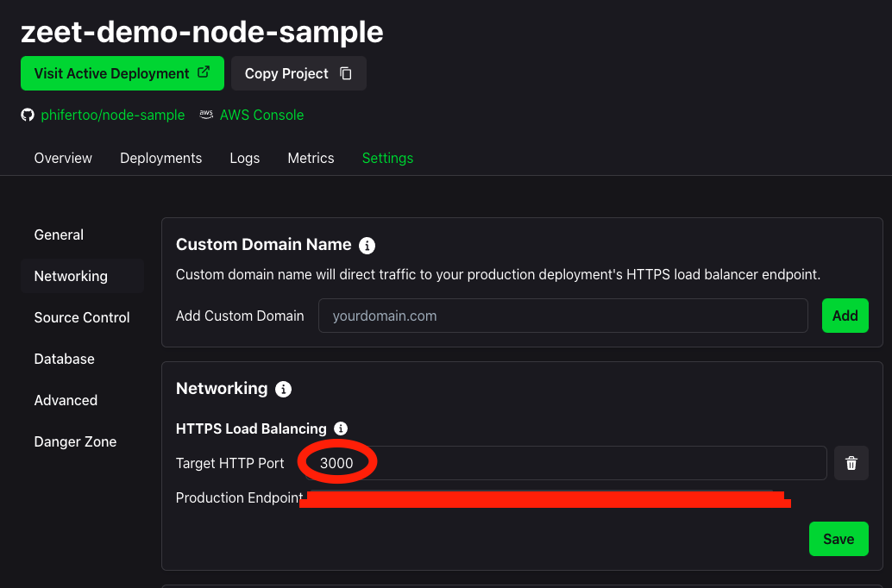
Task: Click the Networking section info icon
Action: click(x=283, y=389)
